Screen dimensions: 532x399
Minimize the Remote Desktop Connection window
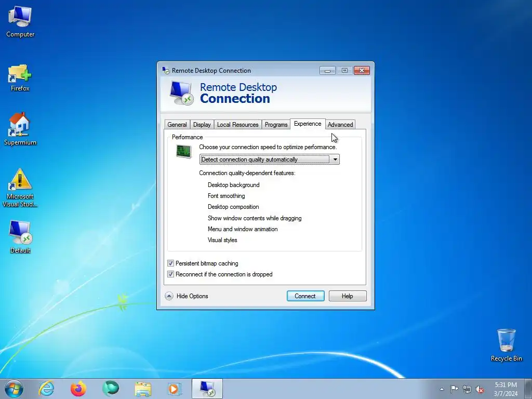[327, 71]
